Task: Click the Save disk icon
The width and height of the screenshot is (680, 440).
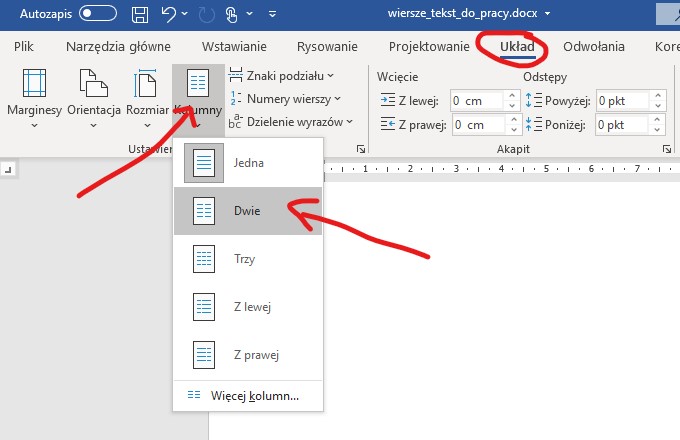Action: [141, 14]
